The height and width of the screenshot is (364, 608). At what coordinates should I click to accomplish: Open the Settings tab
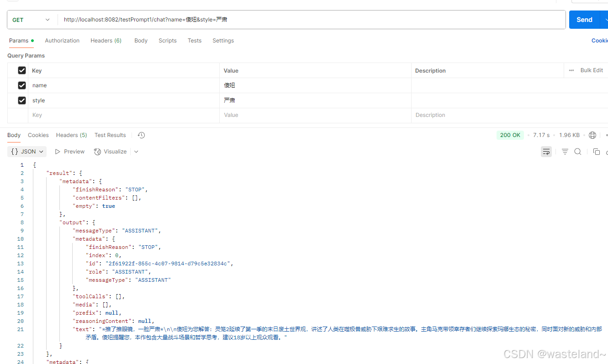coord(223,41)
